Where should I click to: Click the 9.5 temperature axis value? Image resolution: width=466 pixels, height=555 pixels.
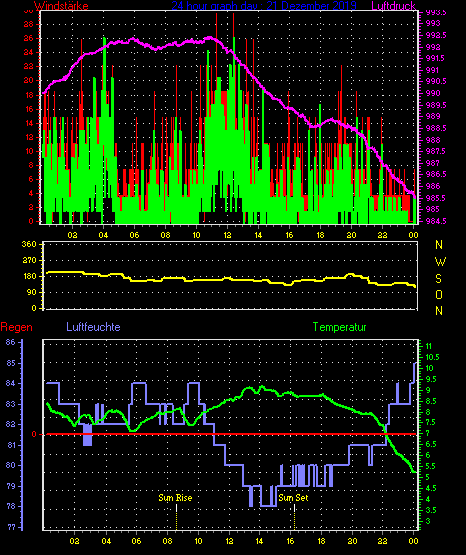coord(431,379)
